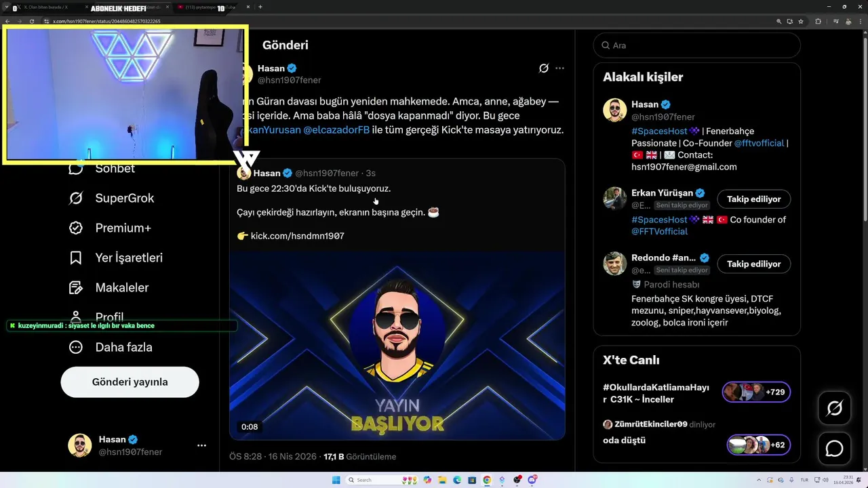Open the Makaleler articles icon
868x488 pixels.
pyautogui.click(x=76, y=287)
